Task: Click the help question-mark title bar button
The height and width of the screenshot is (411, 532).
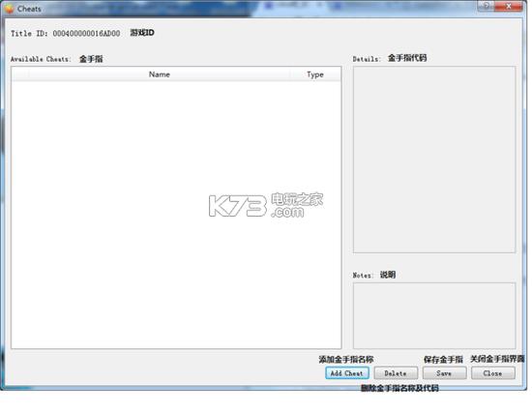Action: [487, 6]
